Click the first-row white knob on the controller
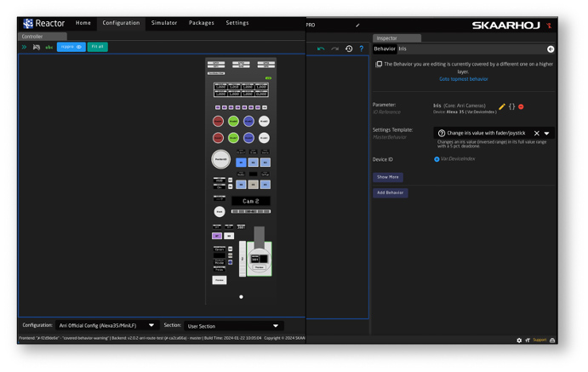Screen dimensions: 588x372 pyautogui.click(x=264, y=121)
